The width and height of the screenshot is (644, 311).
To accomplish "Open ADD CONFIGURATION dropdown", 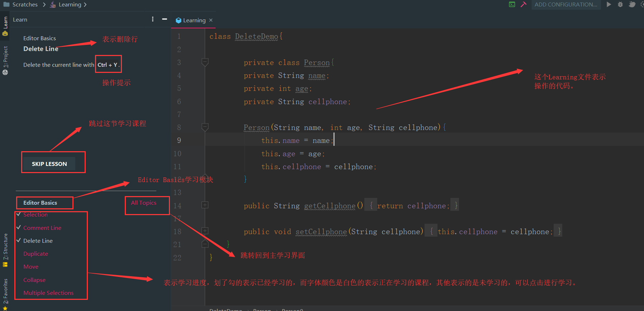I will 566,4.
